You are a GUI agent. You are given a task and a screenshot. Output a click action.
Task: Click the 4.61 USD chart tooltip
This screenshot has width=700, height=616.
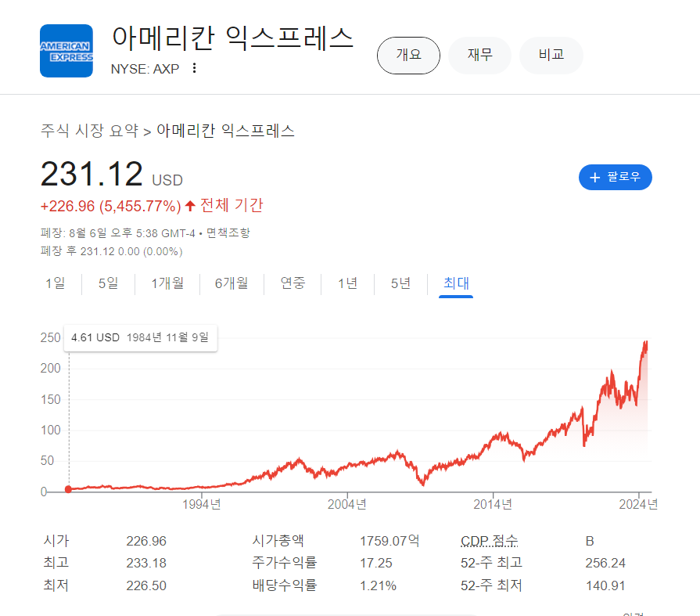pos(140,337)
